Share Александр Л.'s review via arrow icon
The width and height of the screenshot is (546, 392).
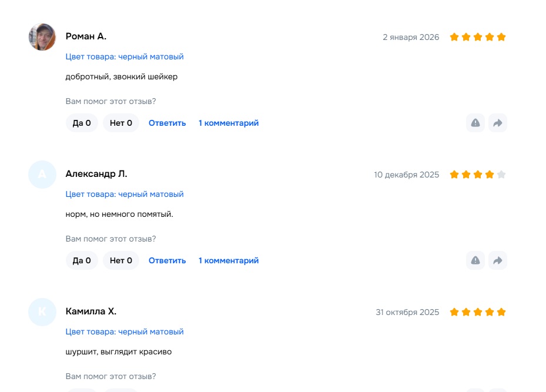click(x=498, y=260)
